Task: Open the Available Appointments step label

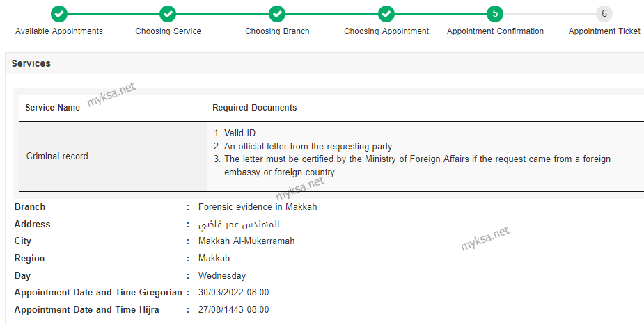Action: 59,31
